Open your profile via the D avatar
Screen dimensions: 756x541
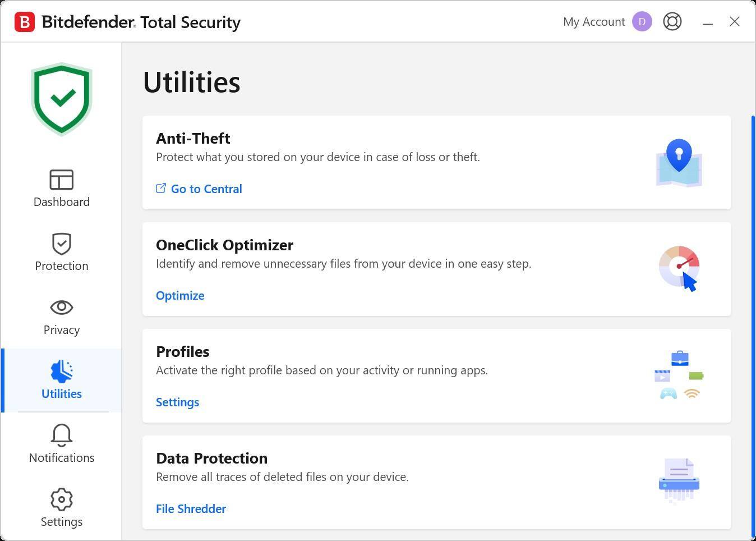[642, 21]
